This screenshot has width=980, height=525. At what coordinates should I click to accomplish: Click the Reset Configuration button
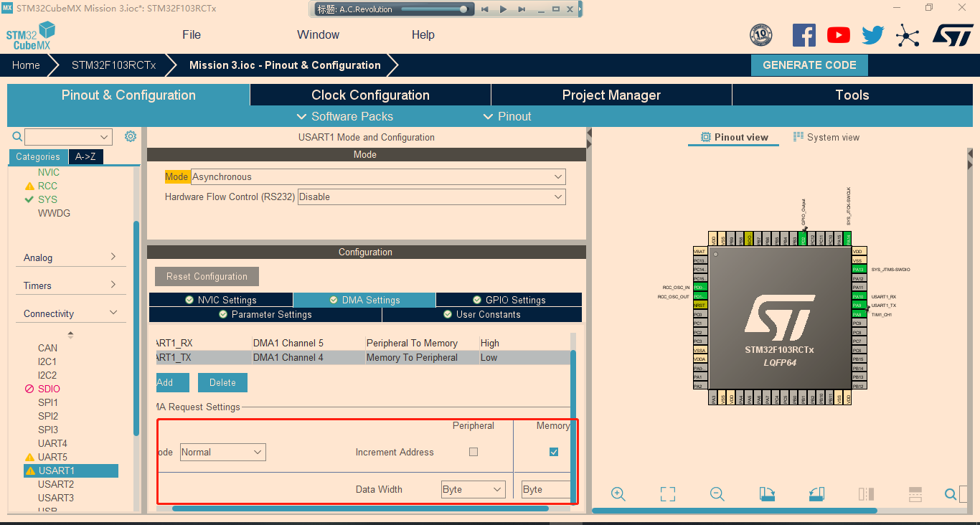tap(207, 276)
